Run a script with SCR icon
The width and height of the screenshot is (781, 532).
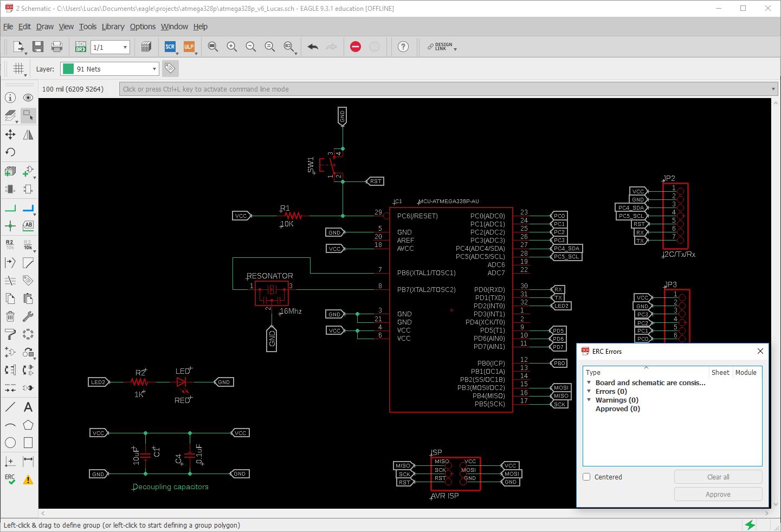point(170,47)
